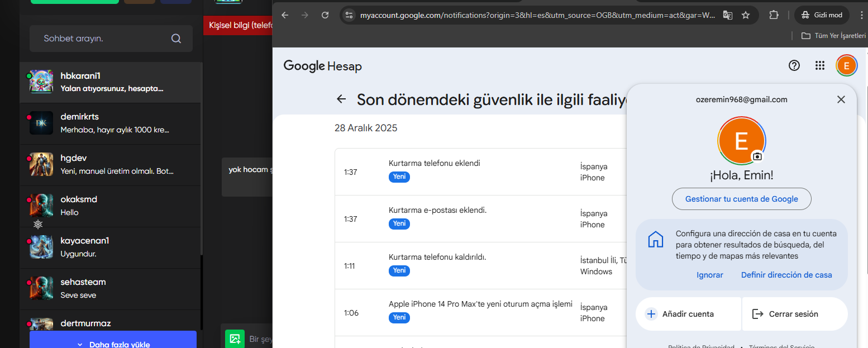Click the large E profile picture in popup
The height and width of the screenshot is (348, 868).
tap(741, 141)
